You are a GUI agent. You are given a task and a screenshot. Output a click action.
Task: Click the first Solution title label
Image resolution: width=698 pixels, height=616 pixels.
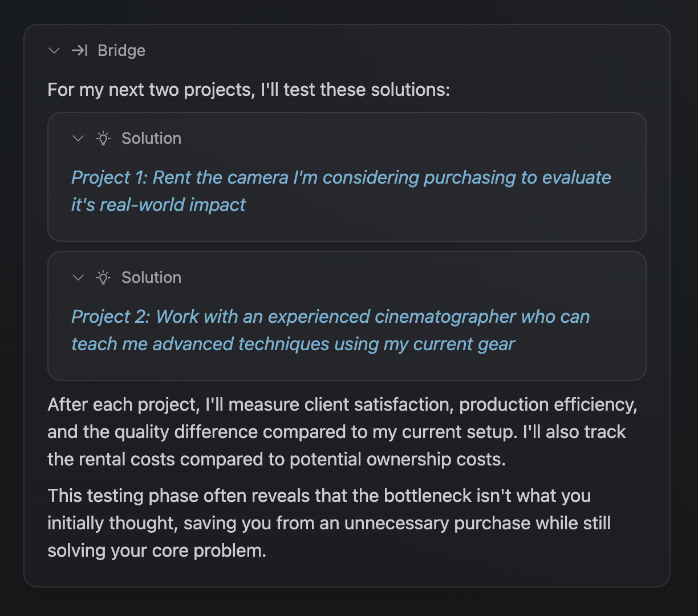tap(151, 139)
